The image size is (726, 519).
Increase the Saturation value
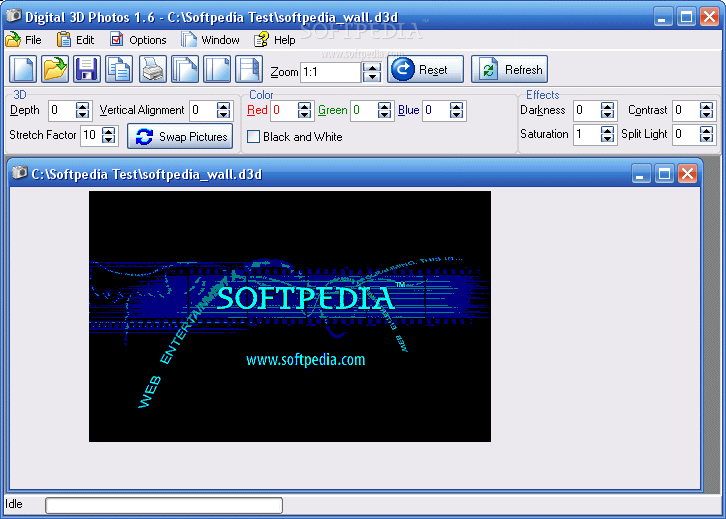(x=607, y=130)
